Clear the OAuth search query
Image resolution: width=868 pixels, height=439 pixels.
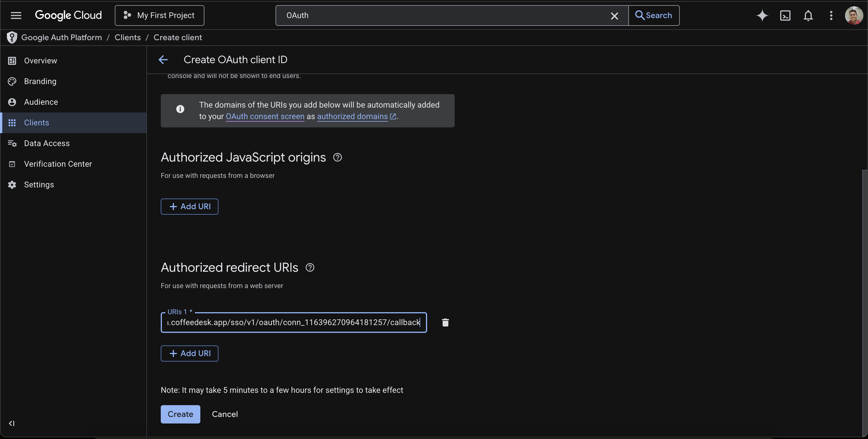pyautogui.click(x=615, y=16)
